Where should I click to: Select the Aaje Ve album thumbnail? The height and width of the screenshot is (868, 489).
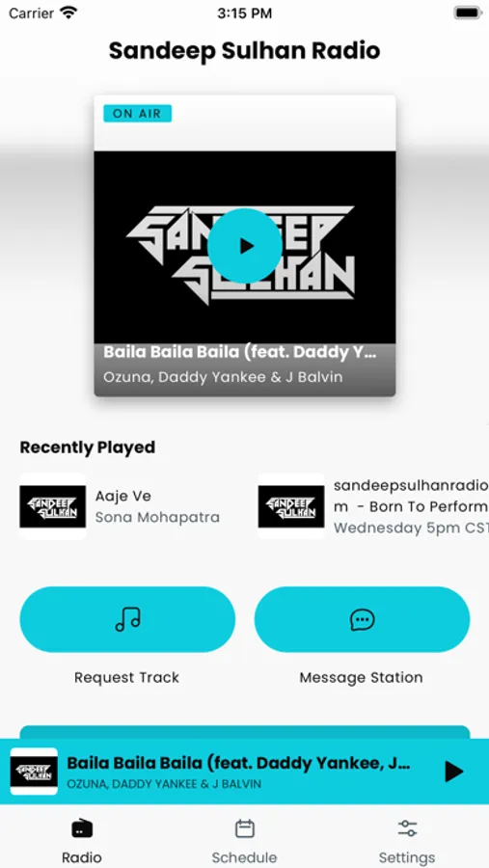53,506
